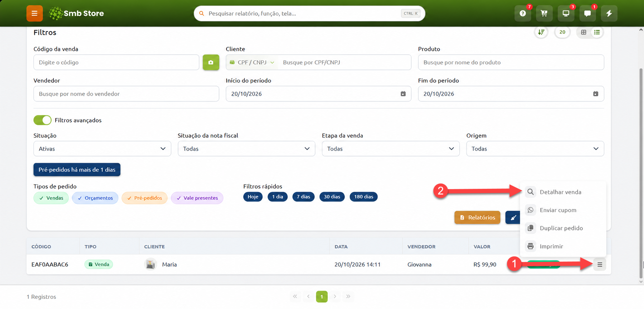
Task: Open the Origem dropdown
Action: 535,149
